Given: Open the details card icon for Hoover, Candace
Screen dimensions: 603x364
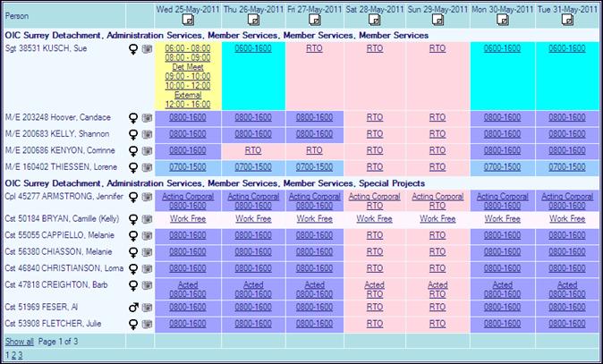Looking at the screenshot, I should coord(147,117).
